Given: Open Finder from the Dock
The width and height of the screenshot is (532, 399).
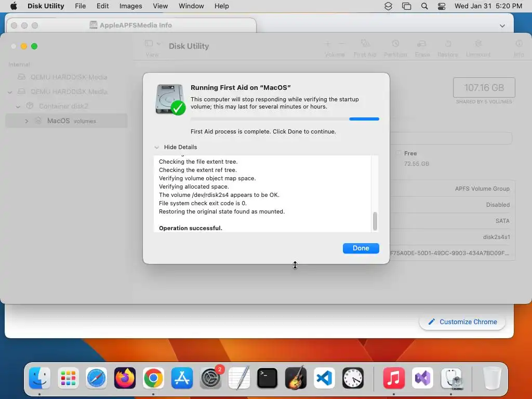Looking at the screenshot, I should (x=39, y=378).
